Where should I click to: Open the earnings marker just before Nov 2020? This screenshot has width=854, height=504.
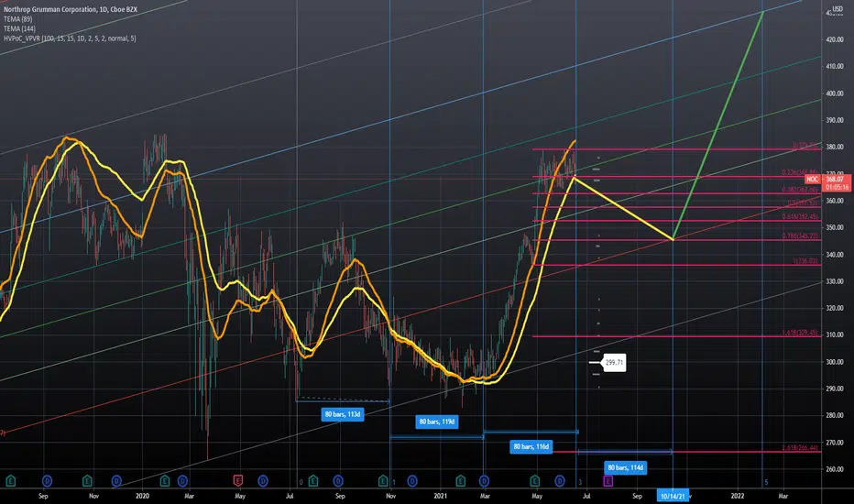(x=383, y=480)
